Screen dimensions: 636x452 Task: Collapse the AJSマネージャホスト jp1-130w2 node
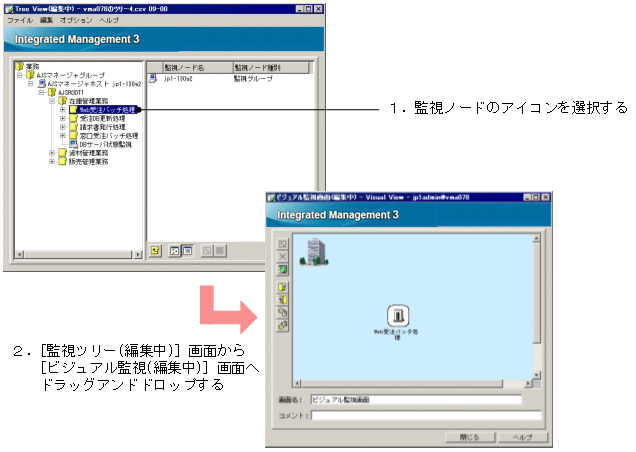[x=30, y=84]
